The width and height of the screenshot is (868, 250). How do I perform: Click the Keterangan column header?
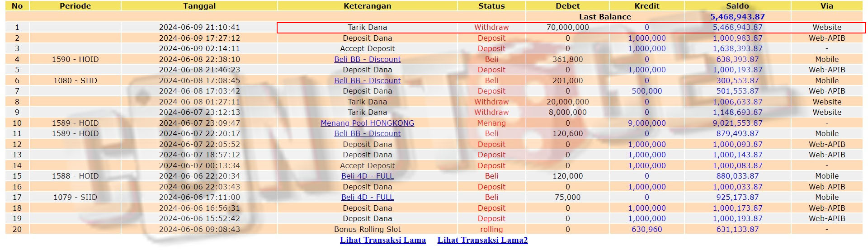(367, 6)
